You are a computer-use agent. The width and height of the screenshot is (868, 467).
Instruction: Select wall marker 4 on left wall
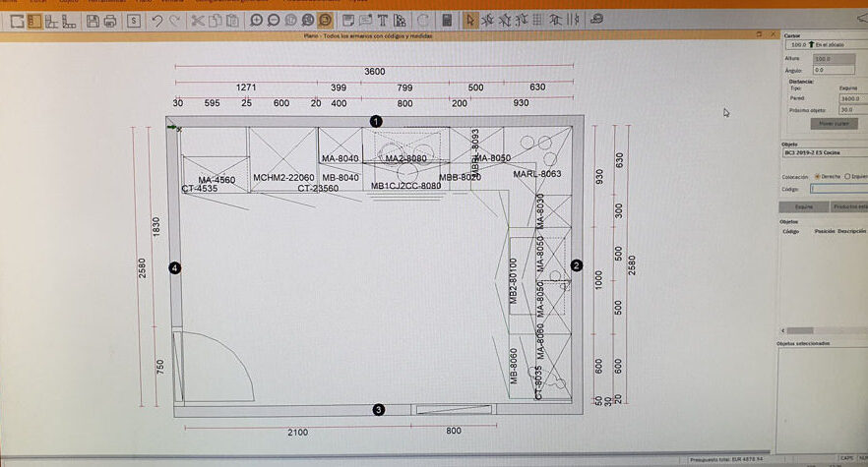(175, 268)
